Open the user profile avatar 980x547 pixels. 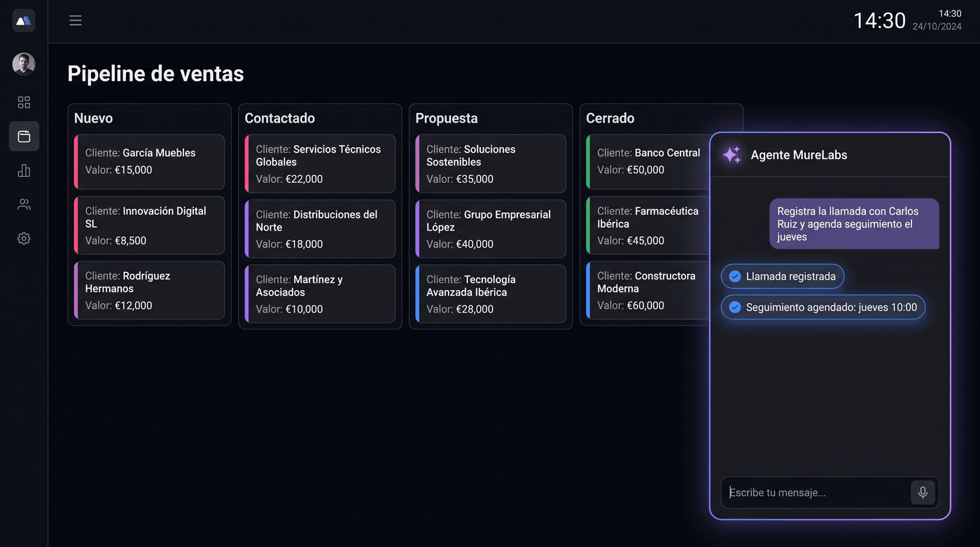(x=24, y=64)
